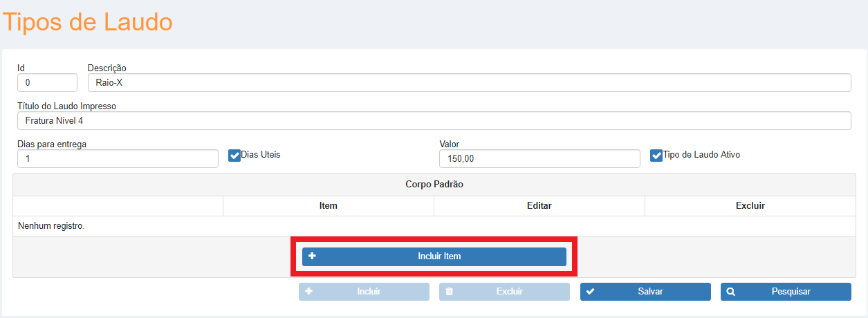Viewport: 868px width, 318px height.
Task: Click the Descrição field containing Raio-X
Action: click(x=469, y=83)
